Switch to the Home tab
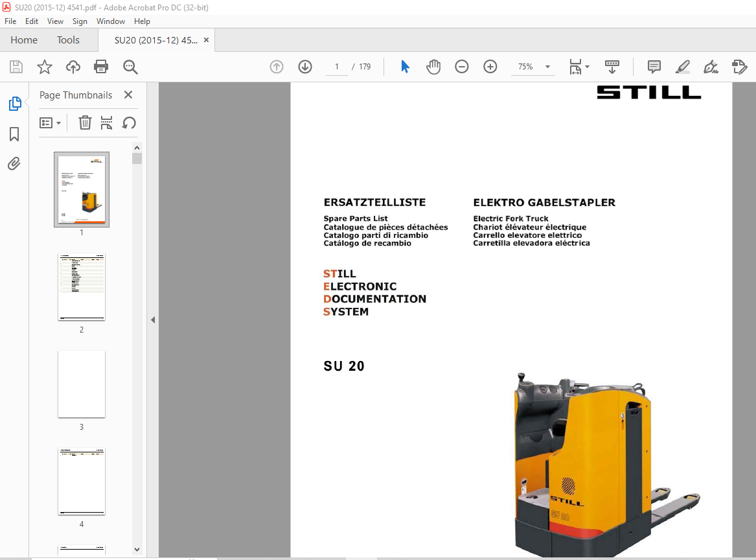This screenshot has height=560, width=756. coord(23,40)
